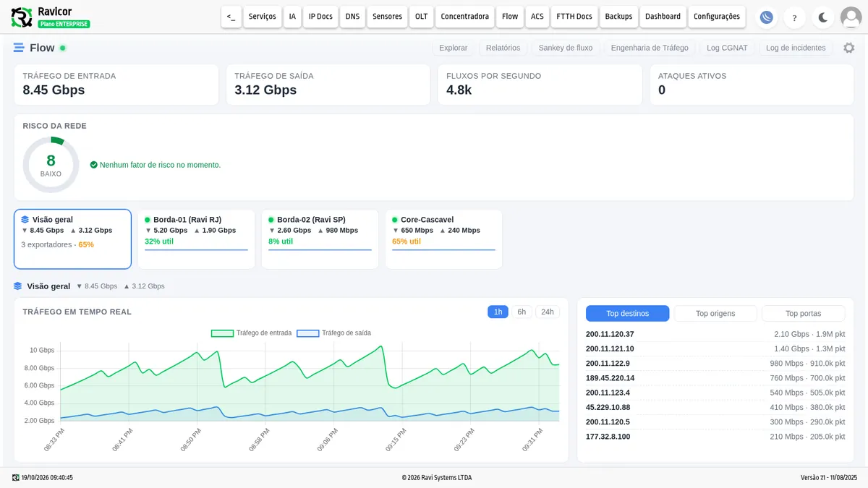Viewport: 868px width, 488px height.
Task: Click the risk score gauge showing 8
Action: pos(51,165)
